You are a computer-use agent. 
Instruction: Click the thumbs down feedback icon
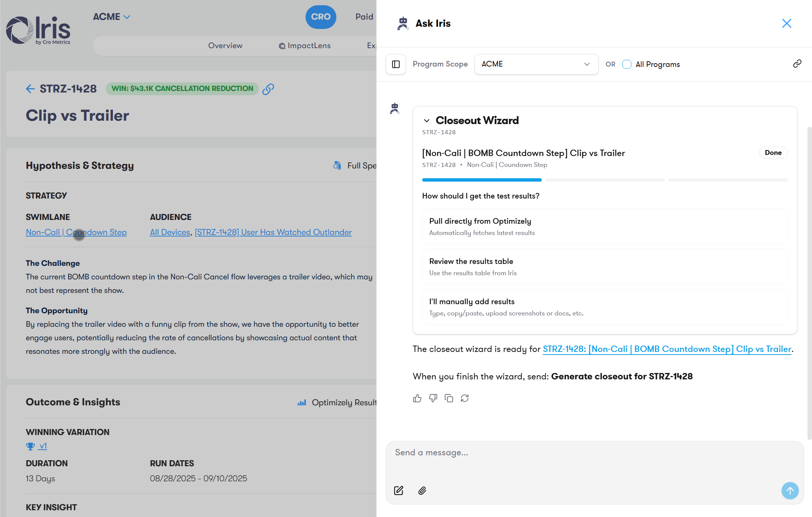pos(433,398)
